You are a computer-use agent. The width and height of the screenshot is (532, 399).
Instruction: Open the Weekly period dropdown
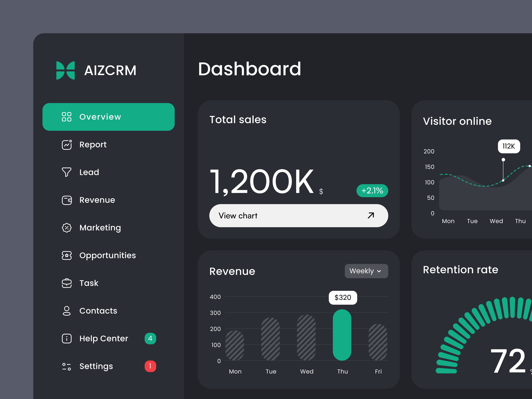tap(366, 271)
